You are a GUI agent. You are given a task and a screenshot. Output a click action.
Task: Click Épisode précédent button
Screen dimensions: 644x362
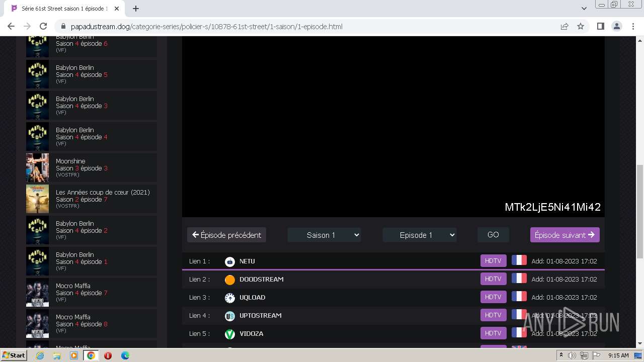(x=226, y=235)
